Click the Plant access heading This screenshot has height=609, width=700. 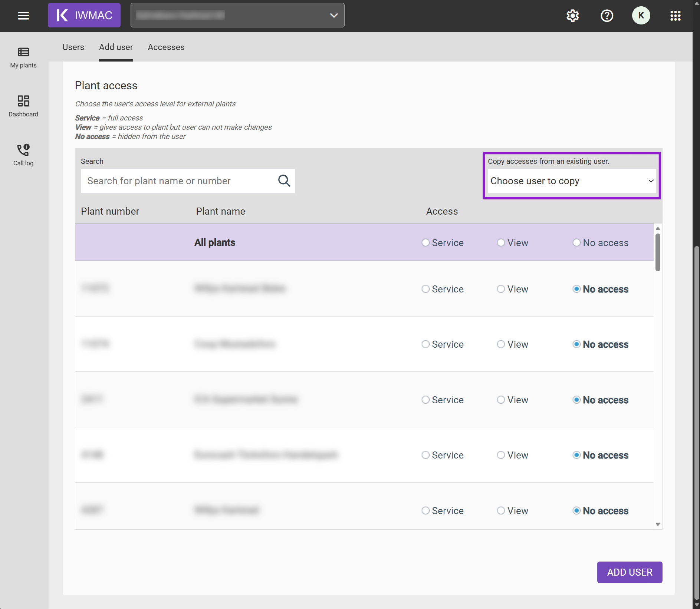[x=106, y=86]
